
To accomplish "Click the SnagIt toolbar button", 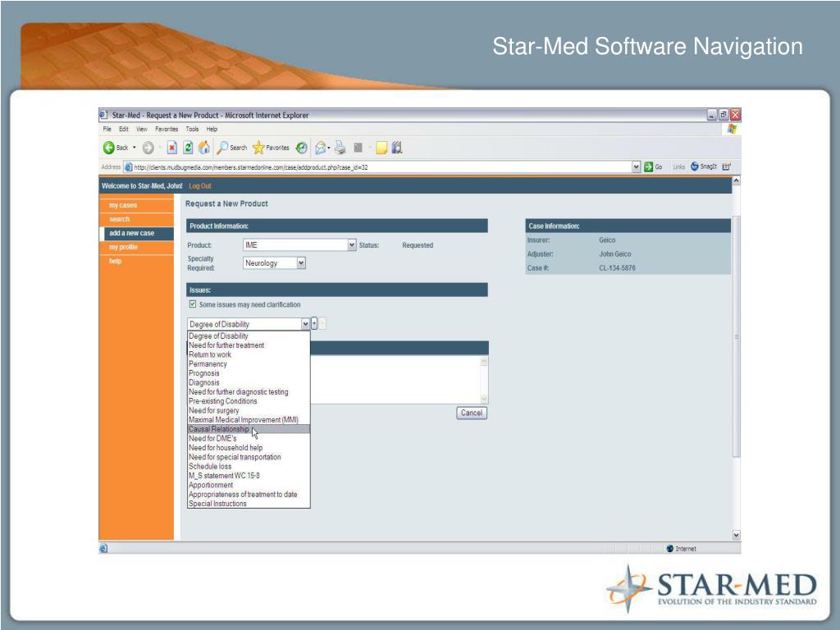I will pyautogui.click(x=705, y=167).
